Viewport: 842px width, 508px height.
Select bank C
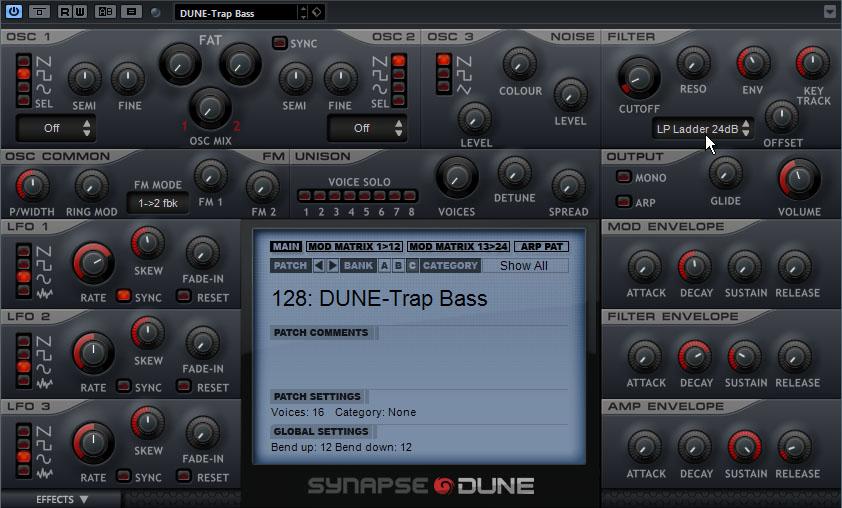412,265
